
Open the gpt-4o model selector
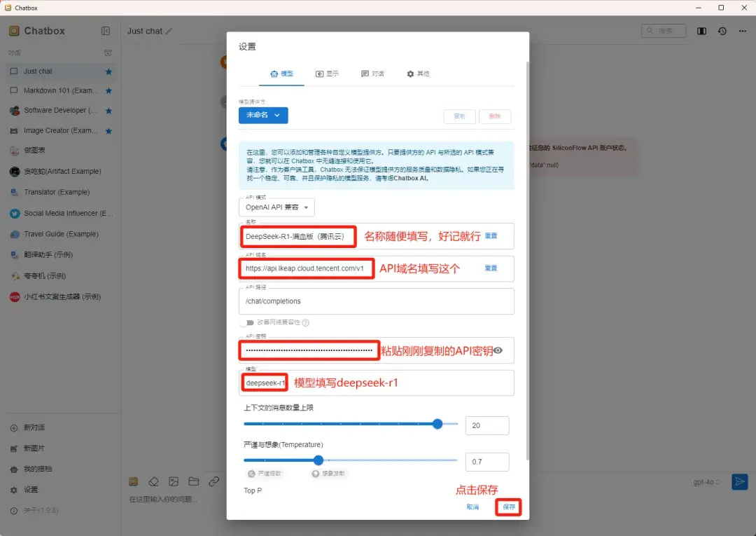tap(706, 482)
